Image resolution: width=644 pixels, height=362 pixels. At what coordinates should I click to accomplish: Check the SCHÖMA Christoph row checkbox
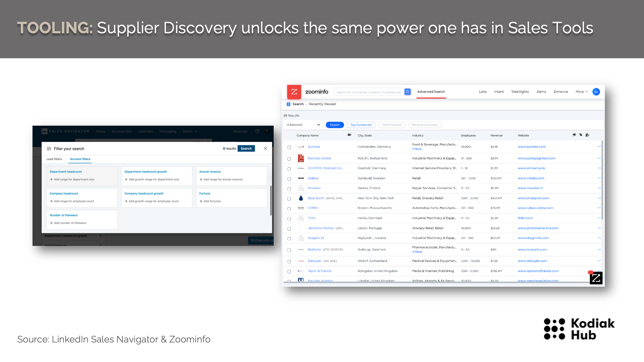(289, 169)
